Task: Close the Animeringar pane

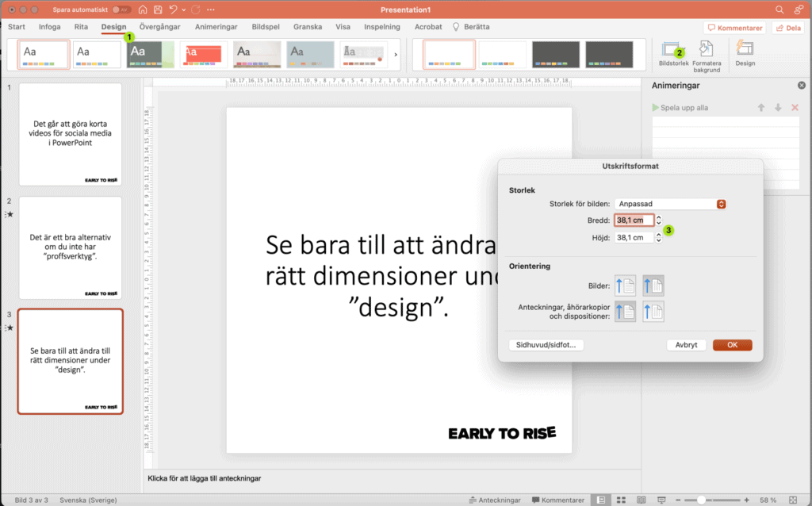Action: click(802, 86)
